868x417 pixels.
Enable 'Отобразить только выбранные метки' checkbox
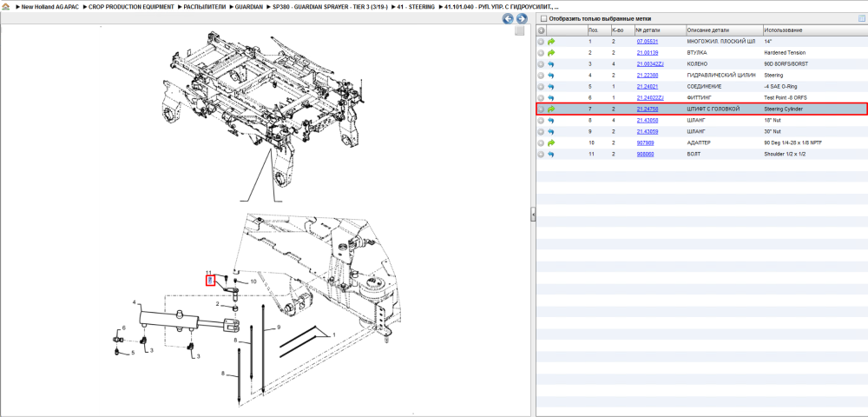click(x=543, y=19)
